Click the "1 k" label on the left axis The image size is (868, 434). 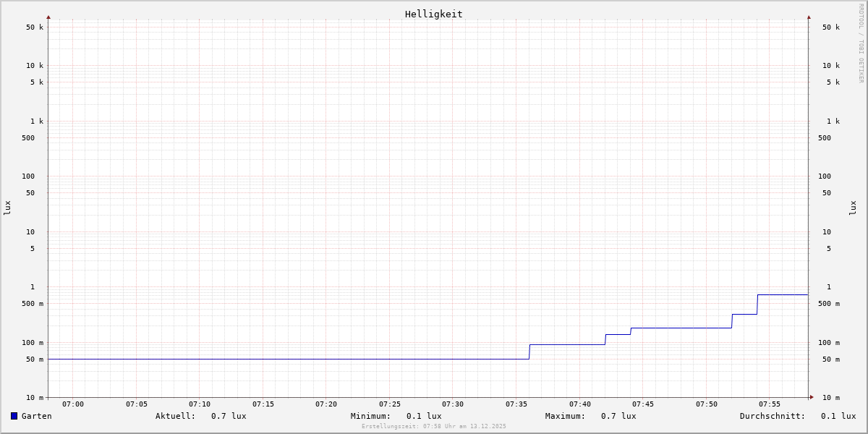pyautogui.click(x=37, y=122)
